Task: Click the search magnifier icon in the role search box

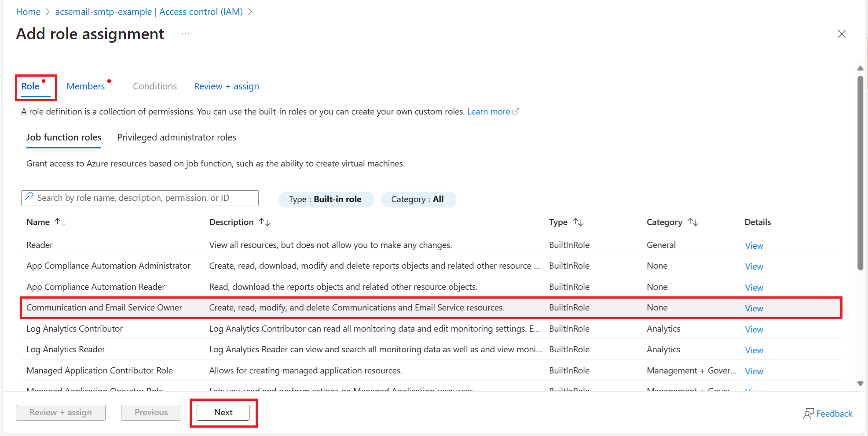Action: pyautogui.click(x=29, y=197)
